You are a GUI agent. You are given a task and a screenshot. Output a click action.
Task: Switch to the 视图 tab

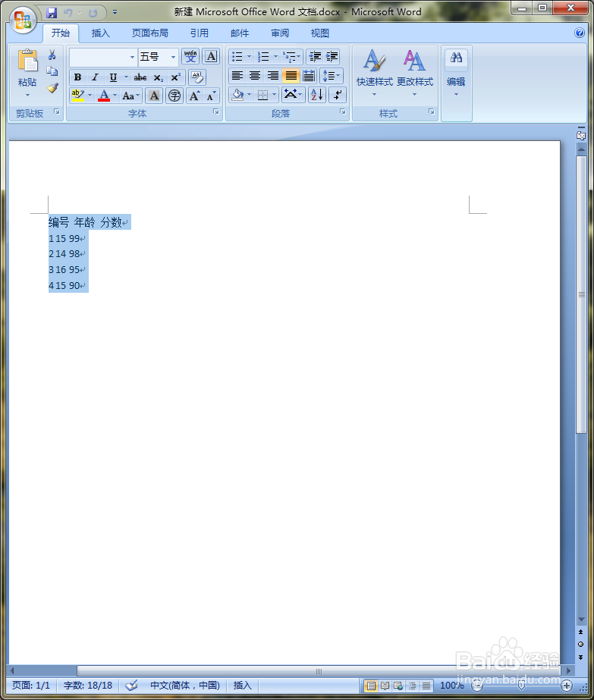[320, 33]
